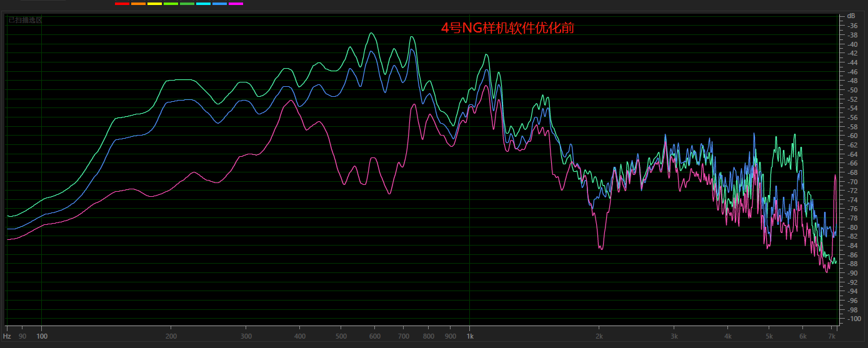Screen dimensions: 868x348
Task: Click the 600 frequency axis label
Action: (375, 336)
